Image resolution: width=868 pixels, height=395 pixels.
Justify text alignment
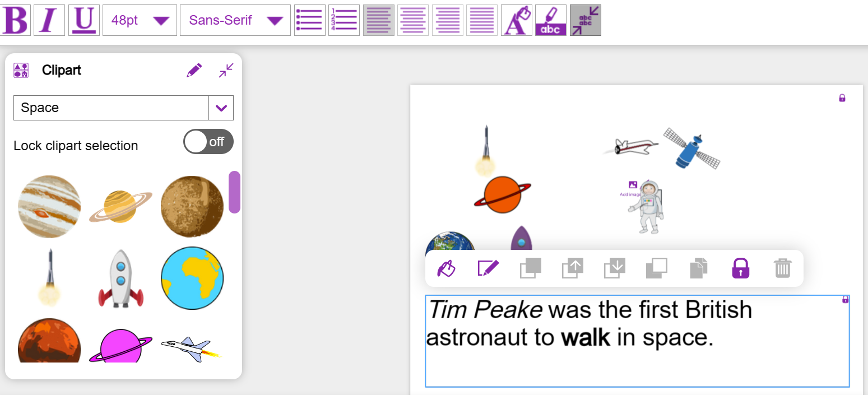pyautogui.click(x=482, y=20)
